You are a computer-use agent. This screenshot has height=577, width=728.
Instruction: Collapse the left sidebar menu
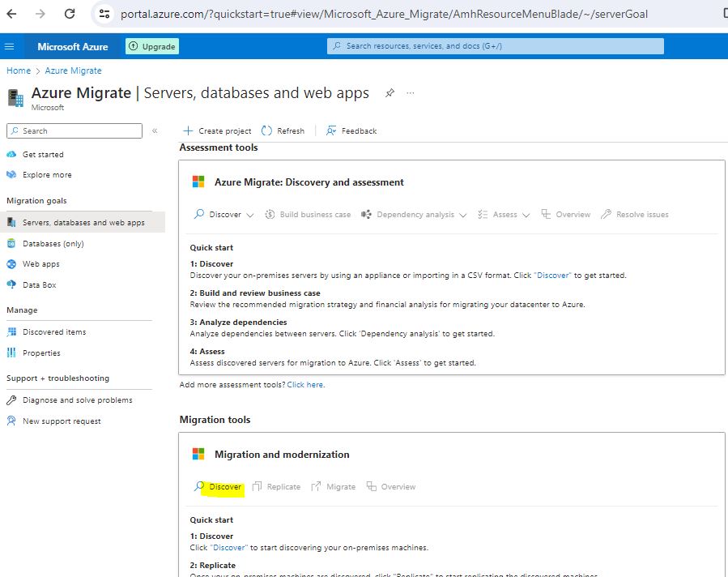(x=155, y=130)
